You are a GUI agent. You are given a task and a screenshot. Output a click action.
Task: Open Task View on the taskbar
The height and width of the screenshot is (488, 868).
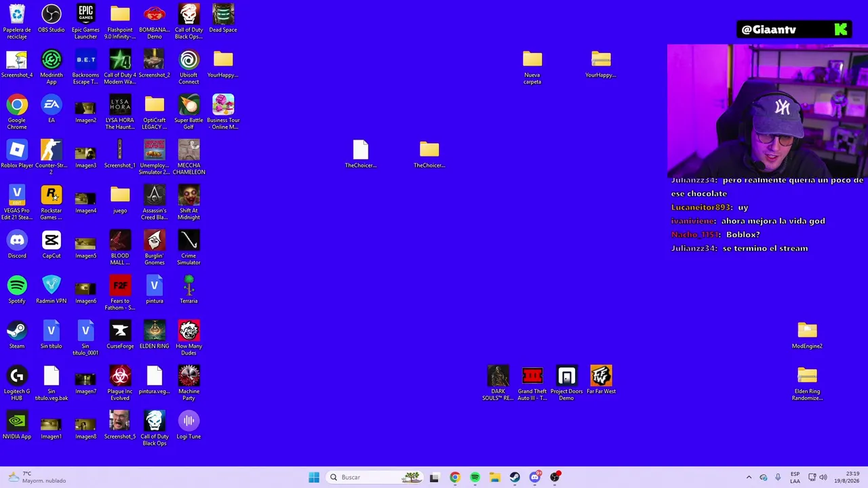pos(434,477)
